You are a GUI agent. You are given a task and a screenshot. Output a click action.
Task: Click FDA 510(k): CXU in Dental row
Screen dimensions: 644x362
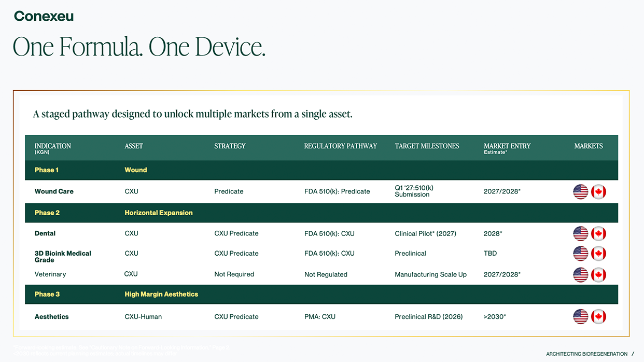tap(329, 233)
